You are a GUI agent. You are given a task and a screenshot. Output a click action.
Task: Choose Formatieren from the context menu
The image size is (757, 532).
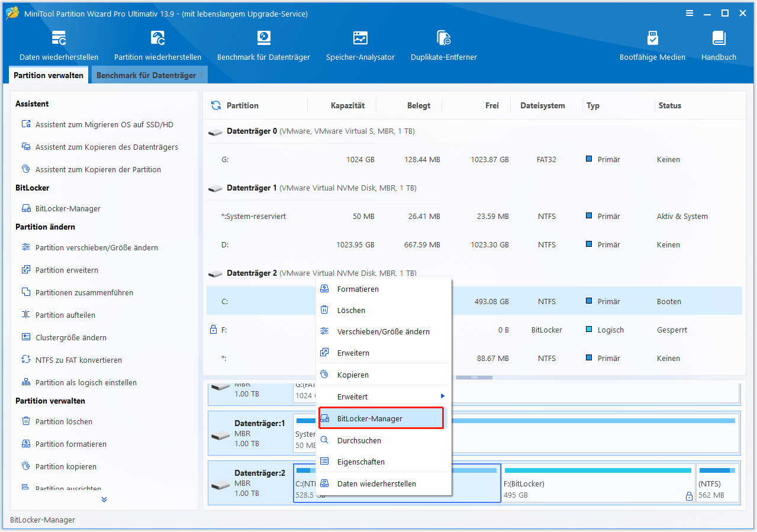pyautogui.click(x=383, y=289)
